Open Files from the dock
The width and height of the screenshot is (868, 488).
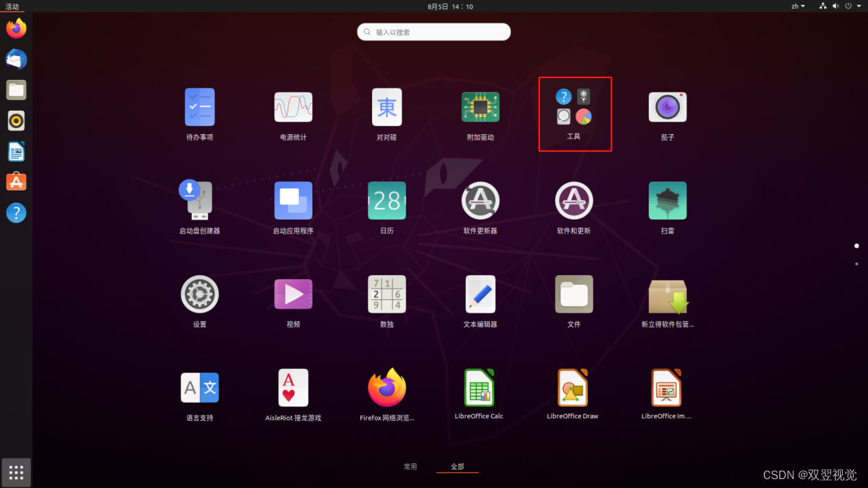16,90
